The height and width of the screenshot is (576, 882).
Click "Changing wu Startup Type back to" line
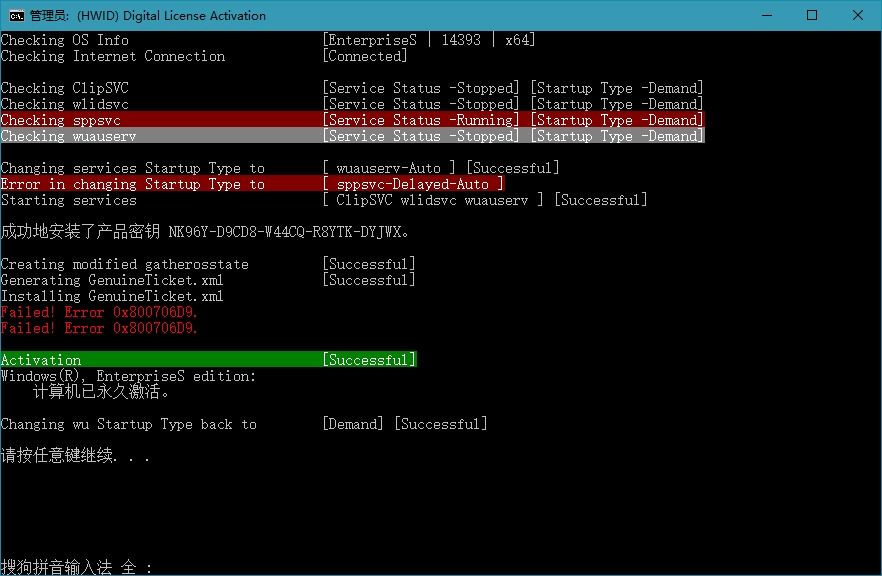[x=129, y=424]
